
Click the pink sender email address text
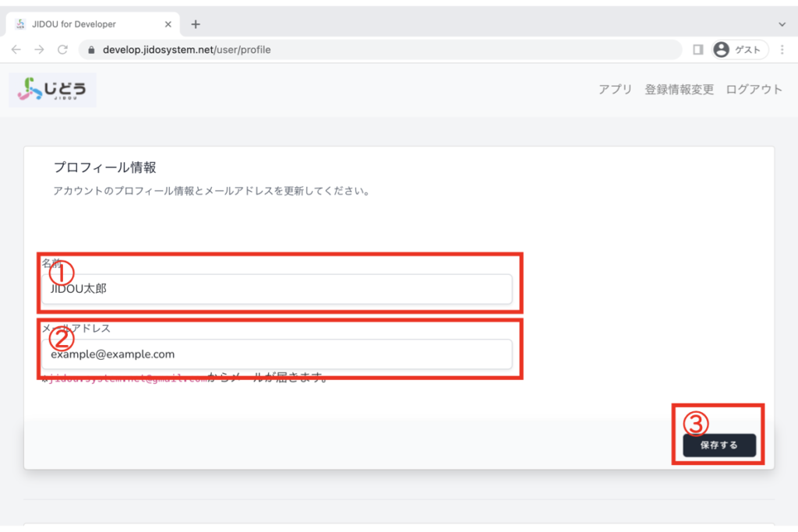[x=126, y=379]
